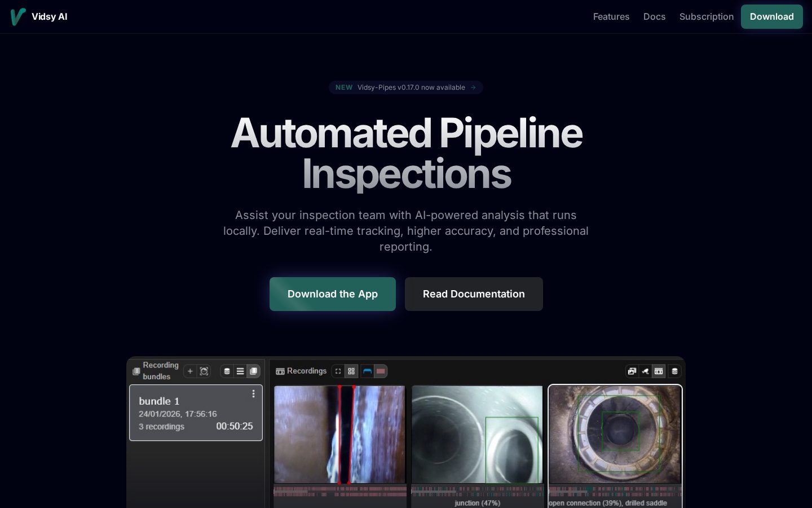This screenshot has height=508, width=812.
Task: Click the scan capture icon beside the plus
Action: 204,371
